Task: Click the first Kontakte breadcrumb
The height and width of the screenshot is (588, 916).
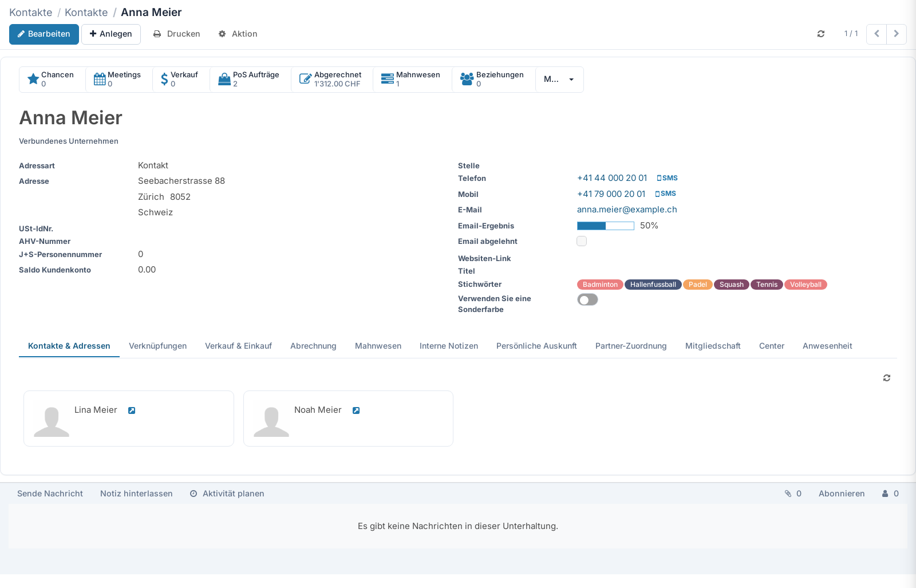Action: [31, 13]
